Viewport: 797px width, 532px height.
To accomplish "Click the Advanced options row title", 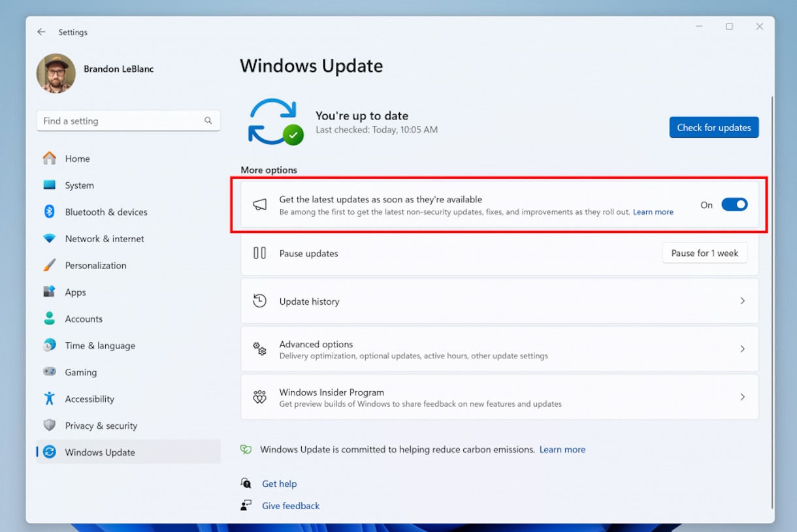I will tap(316, 344).
